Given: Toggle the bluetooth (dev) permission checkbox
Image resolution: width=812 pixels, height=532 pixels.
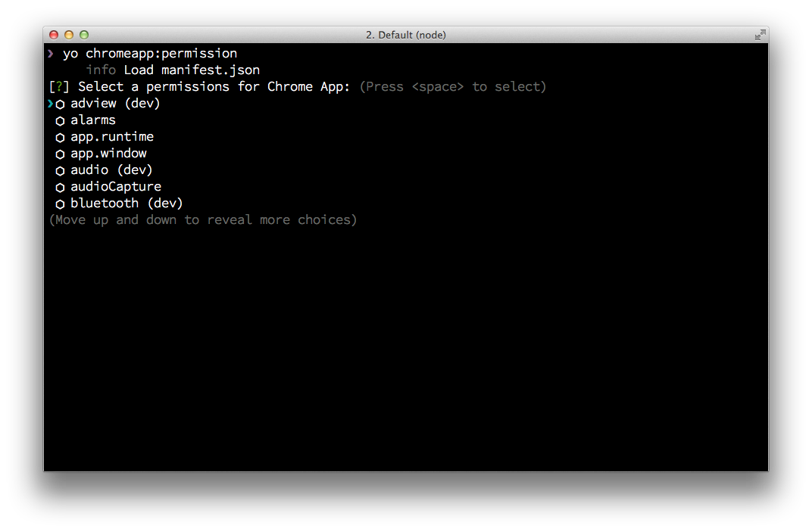Looking at the screenshot, I should 60,204.
